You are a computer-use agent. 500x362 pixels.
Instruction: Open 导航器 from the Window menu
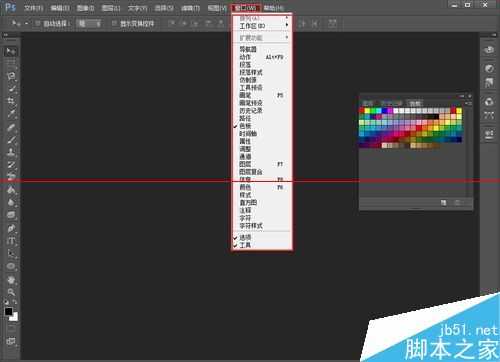(x=262, y=49)
